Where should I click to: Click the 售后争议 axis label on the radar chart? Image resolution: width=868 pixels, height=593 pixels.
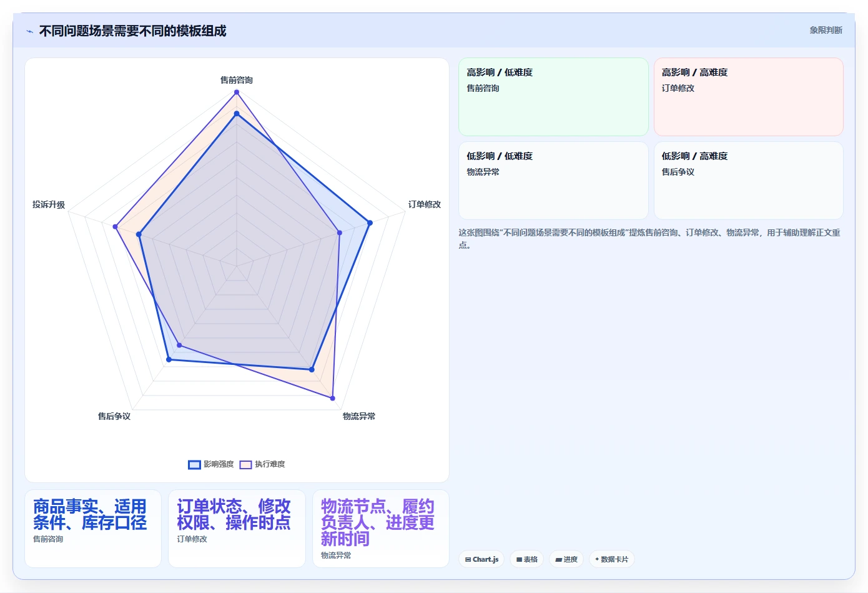[114, 416]
